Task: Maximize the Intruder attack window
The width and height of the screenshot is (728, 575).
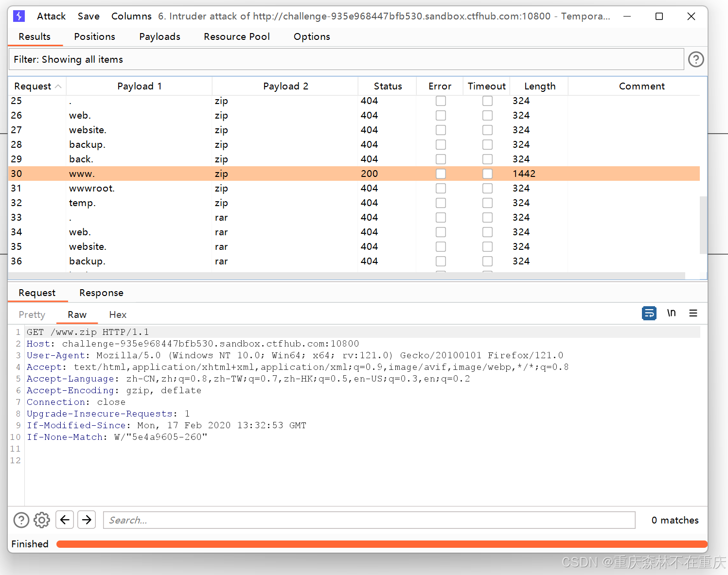Action: pyautogui.click(x=659, y=16)
